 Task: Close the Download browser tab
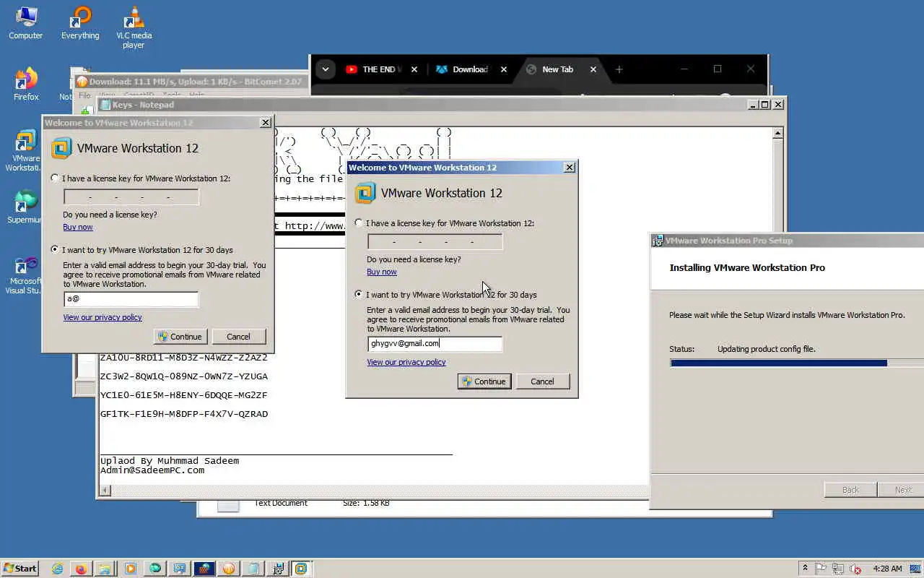504,69
